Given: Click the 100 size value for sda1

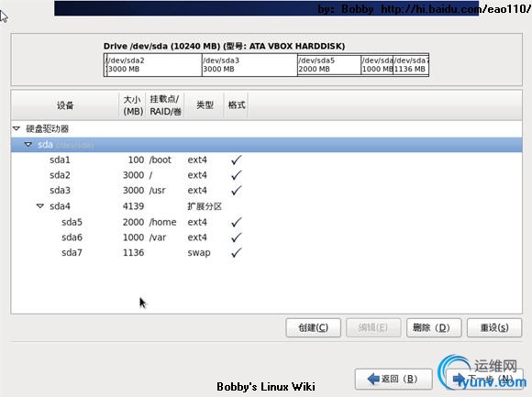Looking at the screenshot, I should 136,160.
